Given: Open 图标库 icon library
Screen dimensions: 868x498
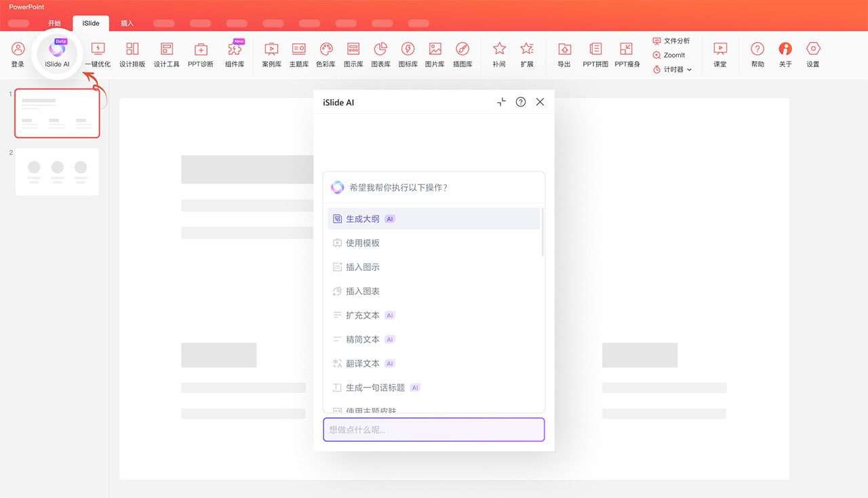Looking at the screenshot, I should (408, 54).
